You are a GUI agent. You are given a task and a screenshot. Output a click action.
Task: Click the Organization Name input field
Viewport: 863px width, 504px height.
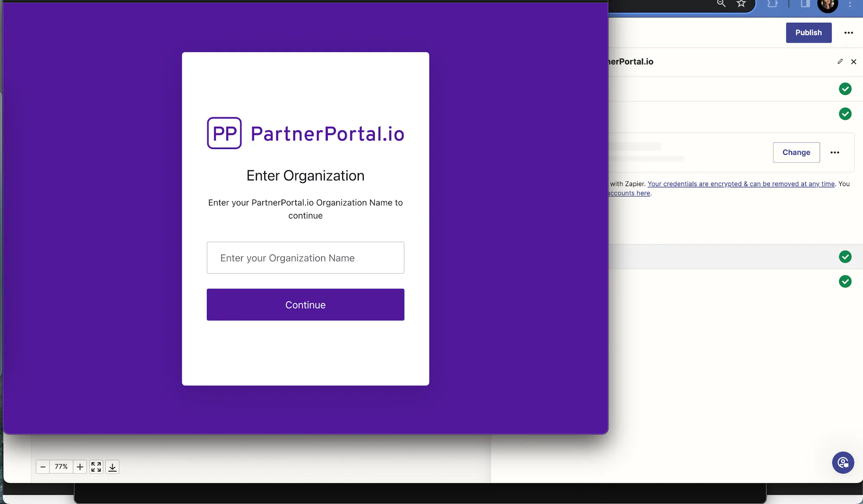click(x=306, y=258)
